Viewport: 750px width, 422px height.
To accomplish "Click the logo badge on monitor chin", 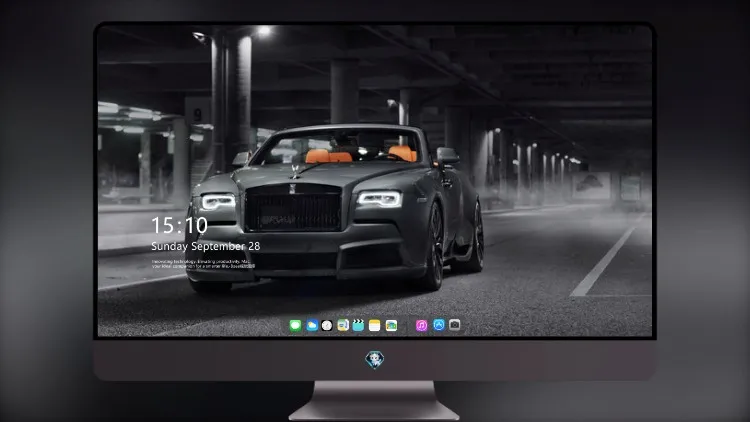I will [x=375, y=360].
